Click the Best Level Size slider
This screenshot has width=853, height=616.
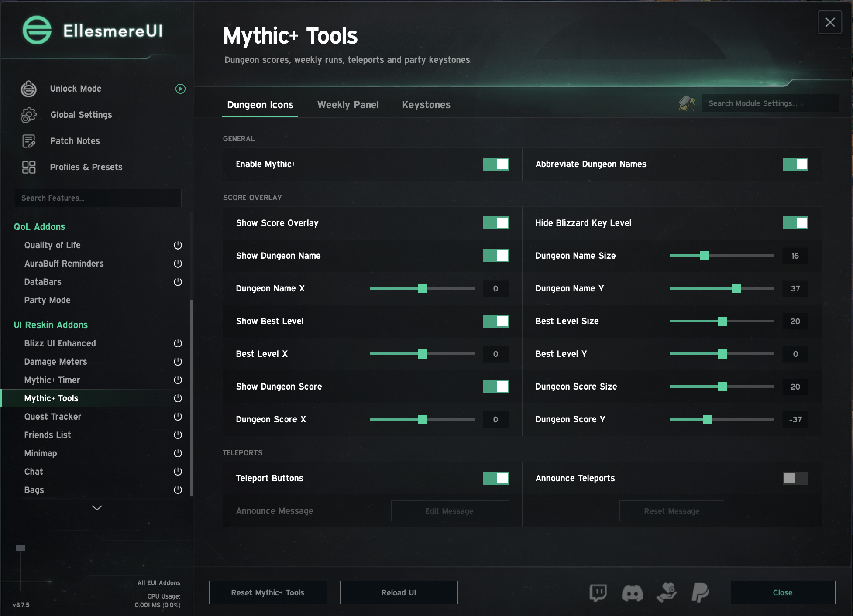(x=722, y=321)
